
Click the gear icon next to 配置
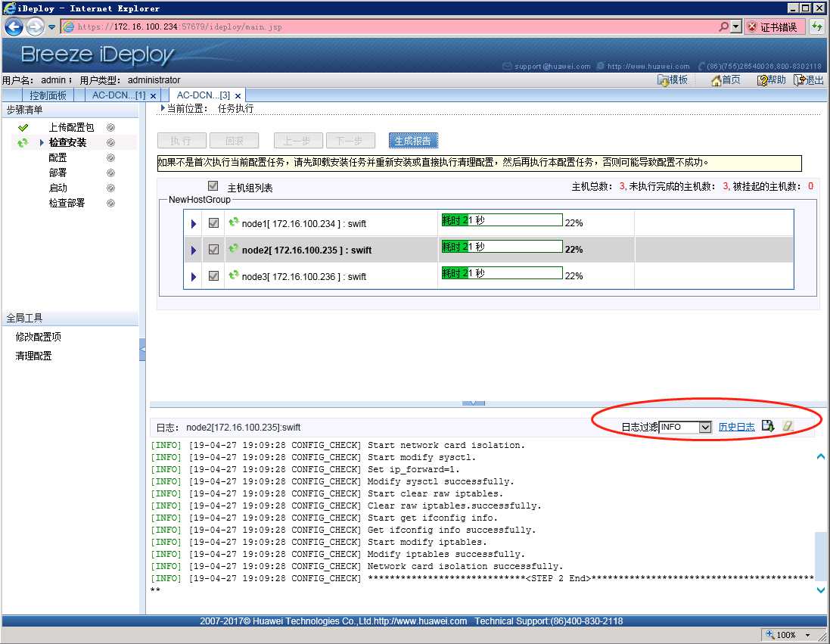(x=110, y=158)
